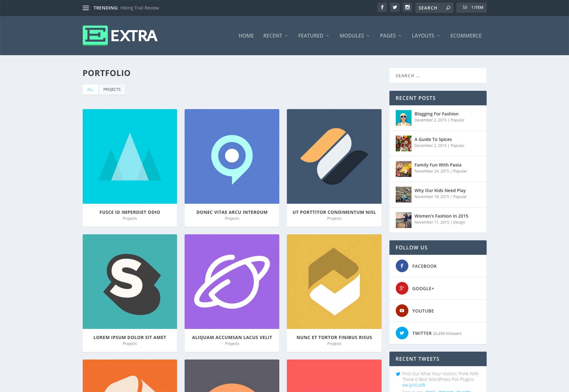569x392 pixels.
Task: Click the Facebook icon in top bar
Action: [x=382, y=7]
